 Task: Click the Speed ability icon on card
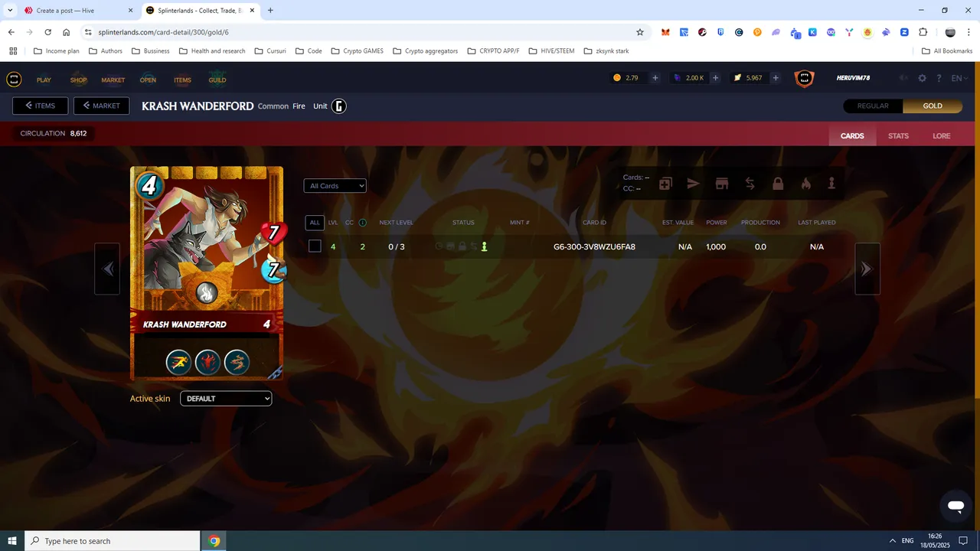click(x=178, y=362)
